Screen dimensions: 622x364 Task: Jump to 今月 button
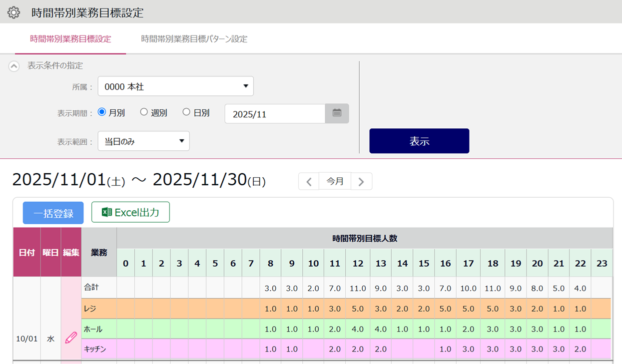click(x=335, y=181)
